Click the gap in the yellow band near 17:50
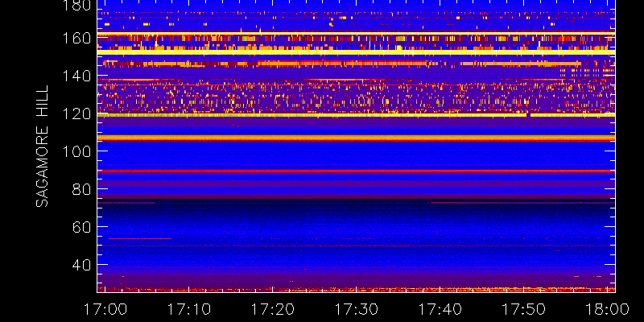 (x=529, y=115)
